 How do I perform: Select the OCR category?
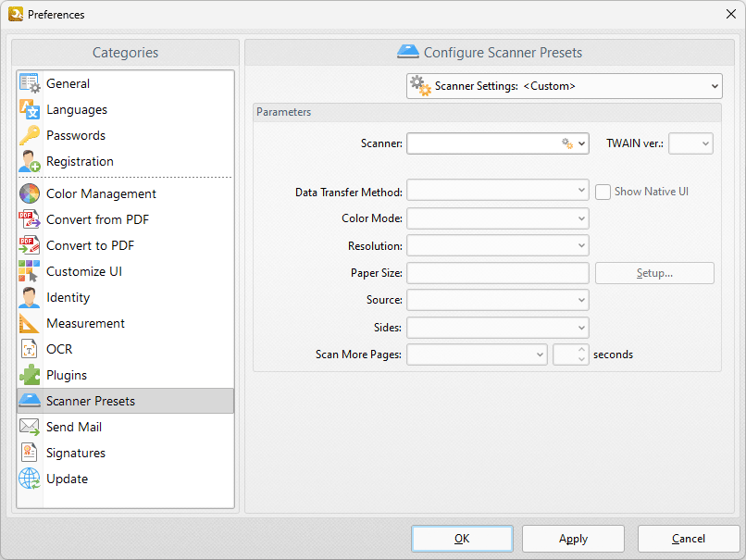click(126, 349)
